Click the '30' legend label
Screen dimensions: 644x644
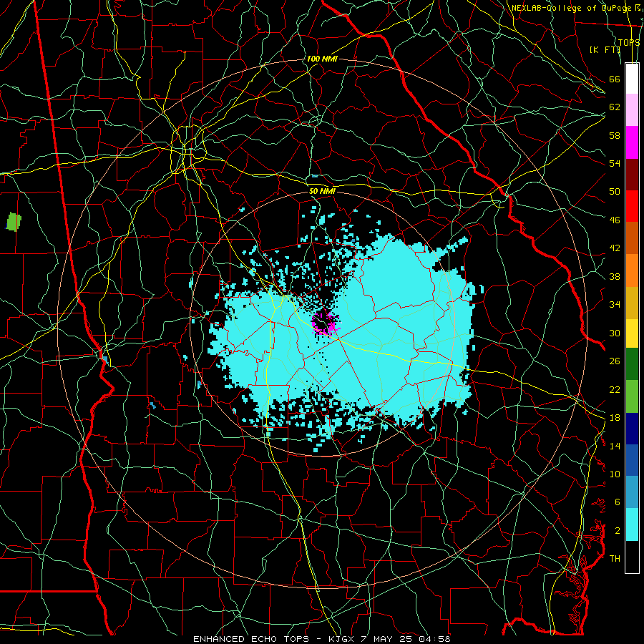point(615,333)
